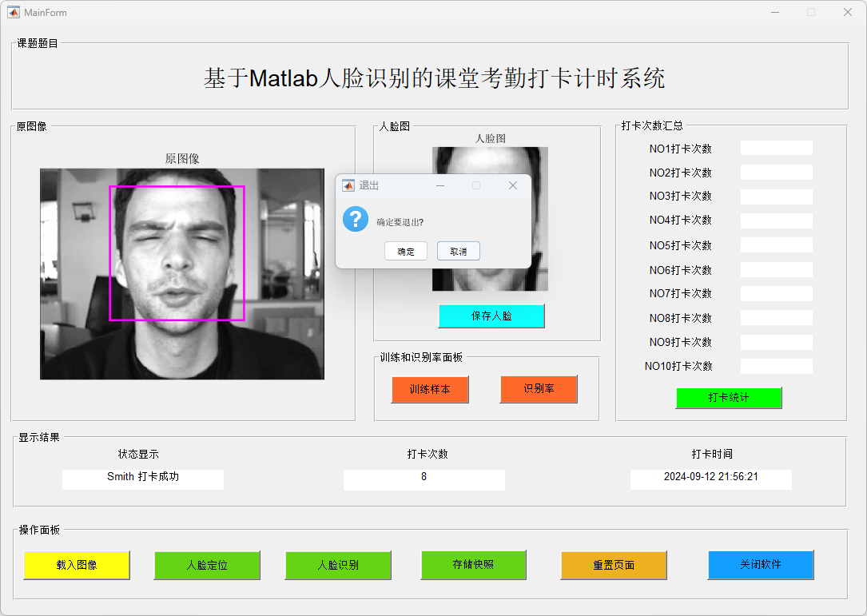Click the cropped 人脸图 face image

click(x=491, y=219)
